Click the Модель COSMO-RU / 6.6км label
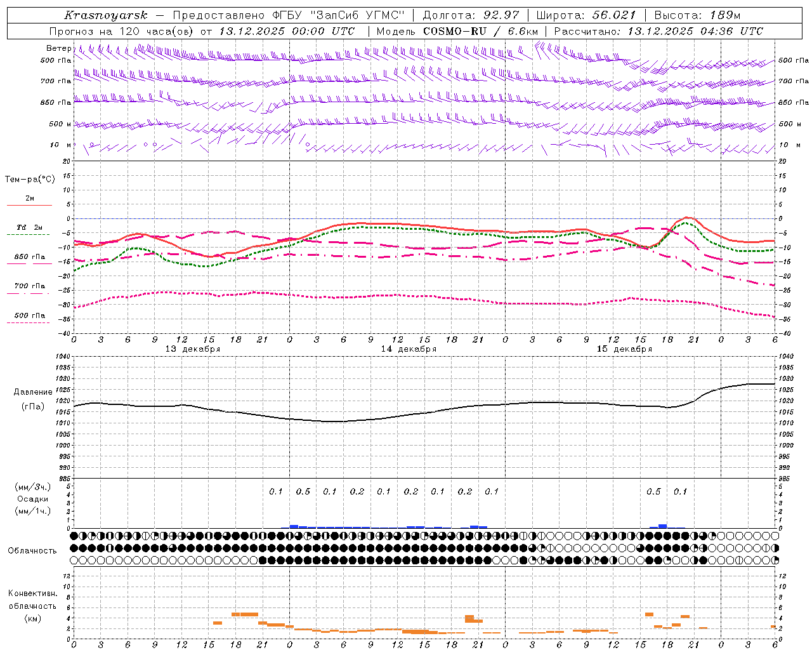Viewport: 812px width, 650px height. (x=457, y=31)
